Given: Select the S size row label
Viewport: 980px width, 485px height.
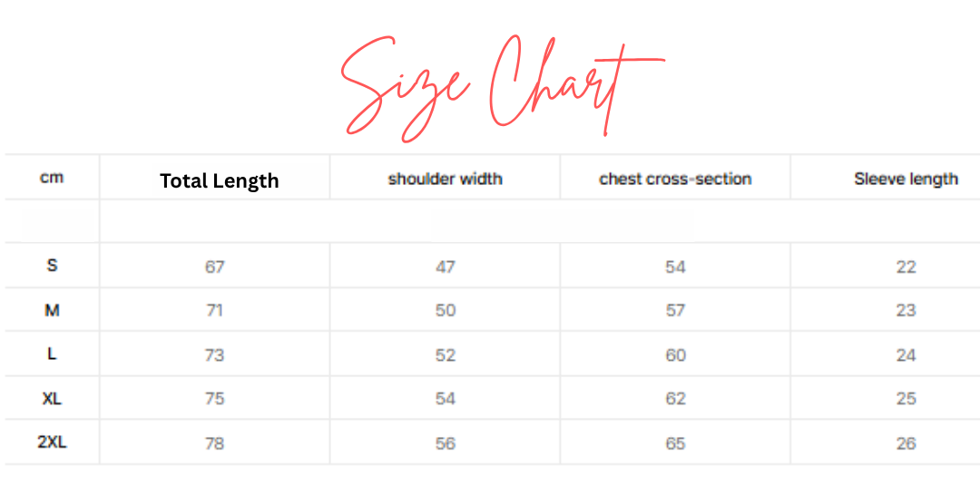Looking at the screenshot, I should (x=52, y=266).
